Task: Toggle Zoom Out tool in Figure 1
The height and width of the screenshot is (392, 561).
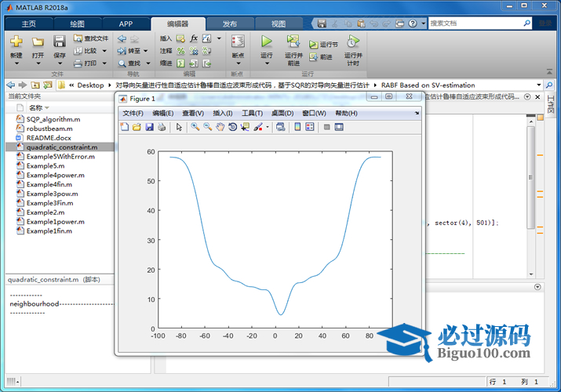Action: click(x=207, y=127)
